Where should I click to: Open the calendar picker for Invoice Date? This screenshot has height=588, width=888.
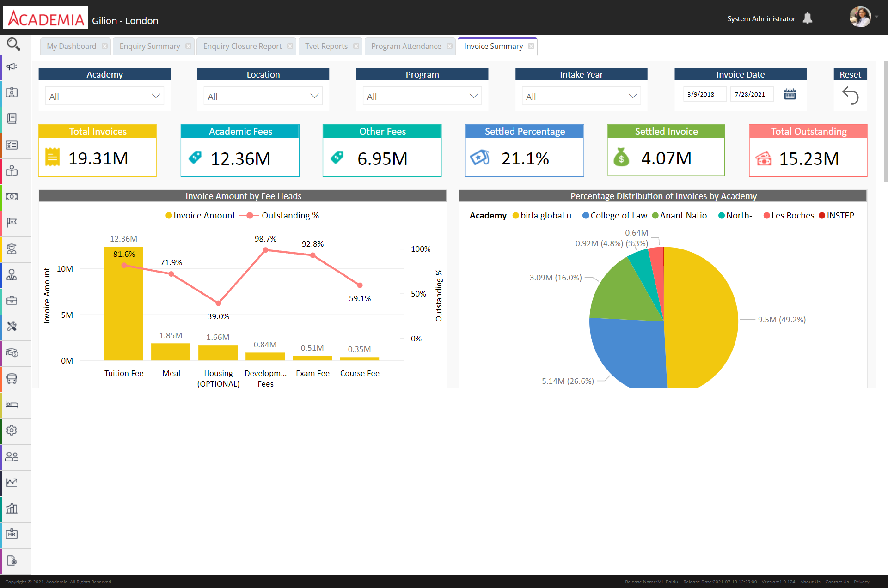tap(790, 94)
